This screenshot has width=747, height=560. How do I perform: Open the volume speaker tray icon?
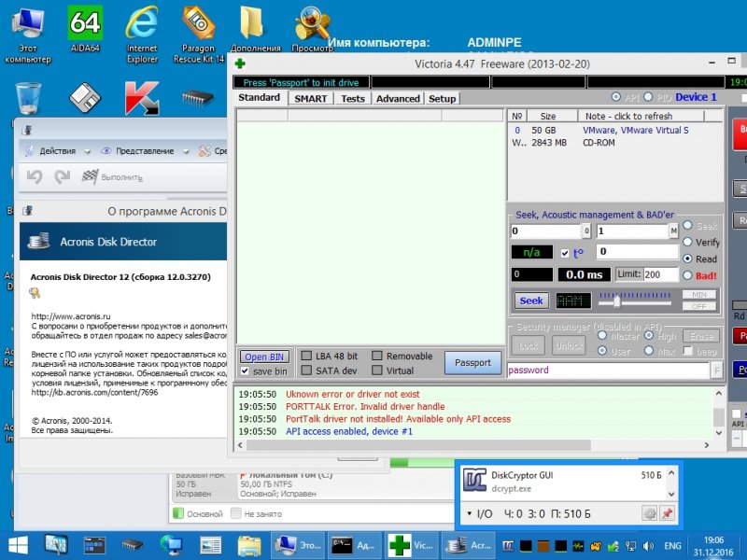point(648,546)
